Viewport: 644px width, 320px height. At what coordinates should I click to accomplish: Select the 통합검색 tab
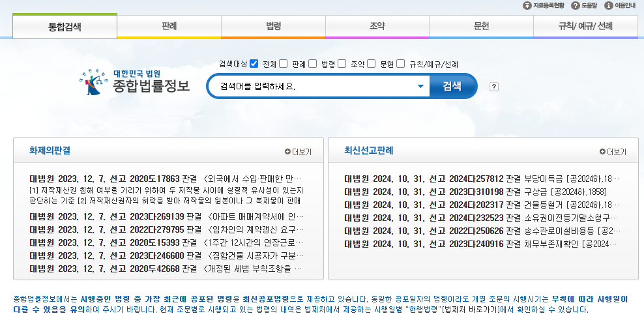tap(65, 27)
